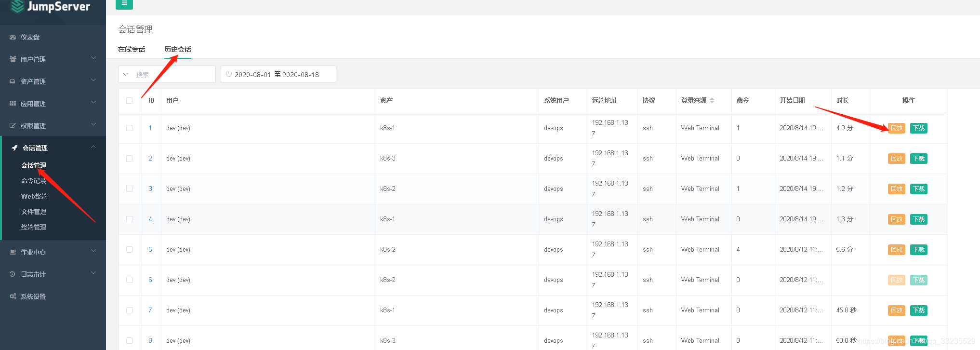Open 终端管理 submenu item

pyautogui.click(x=34, y=227)
